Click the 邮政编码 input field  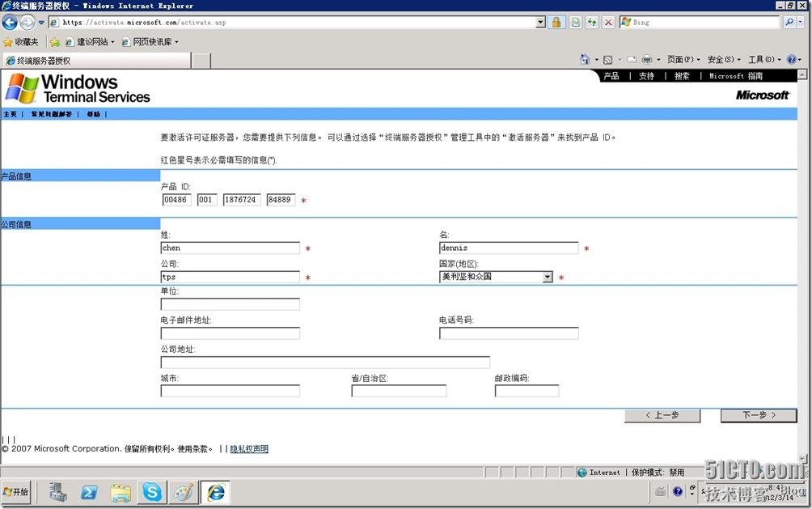coord(527,392)
